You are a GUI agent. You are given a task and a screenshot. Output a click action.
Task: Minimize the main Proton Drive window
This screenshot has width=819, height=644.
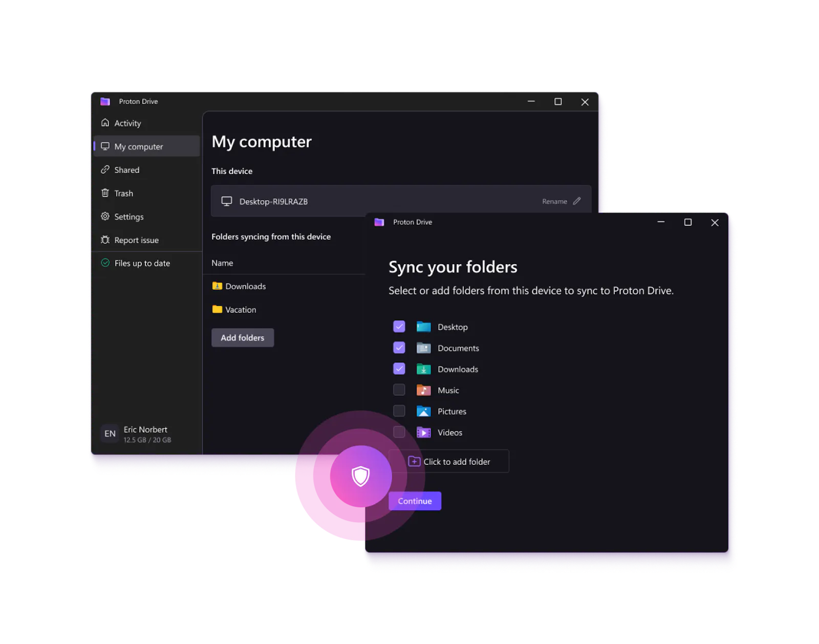click(531, 101)
